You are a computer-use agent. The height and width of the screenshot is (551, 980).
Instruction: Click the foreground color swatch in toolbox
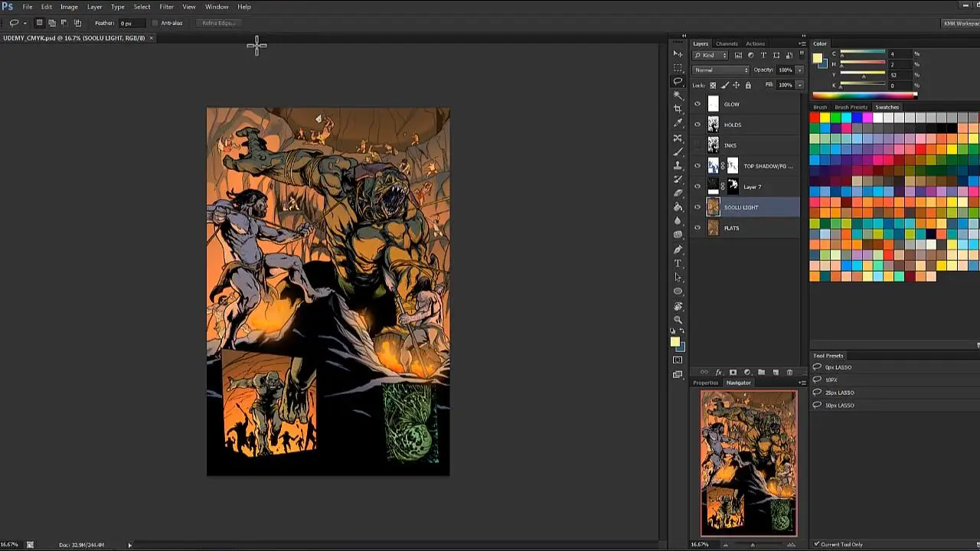pos(675,342)
